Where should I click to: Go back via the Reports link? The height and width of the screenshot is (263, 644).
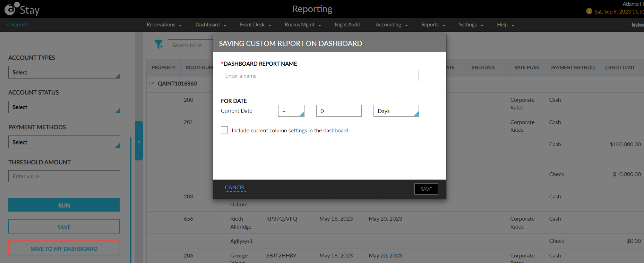(17, 25)
